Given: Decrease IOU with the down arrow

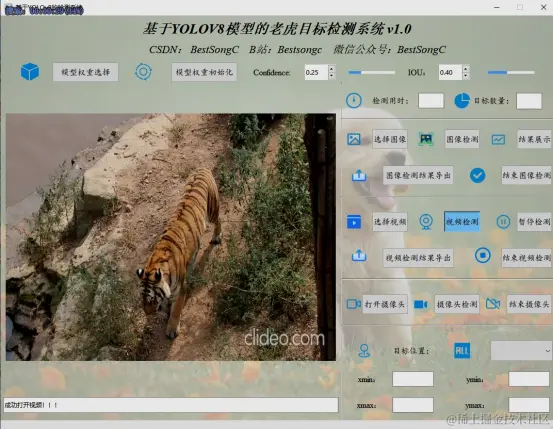Looking at the screenshot, I should pyautogui.click(x=465, y=76).
